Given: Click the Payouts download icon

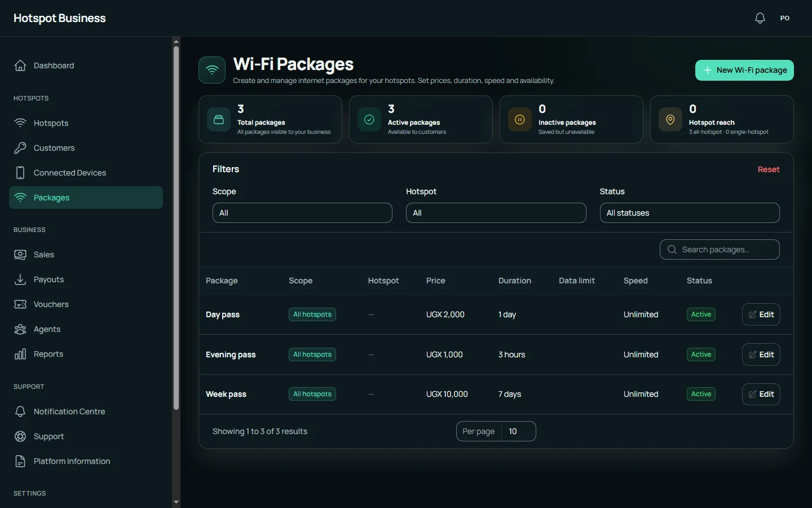Looking at the screenshot, I should [20, 279].
